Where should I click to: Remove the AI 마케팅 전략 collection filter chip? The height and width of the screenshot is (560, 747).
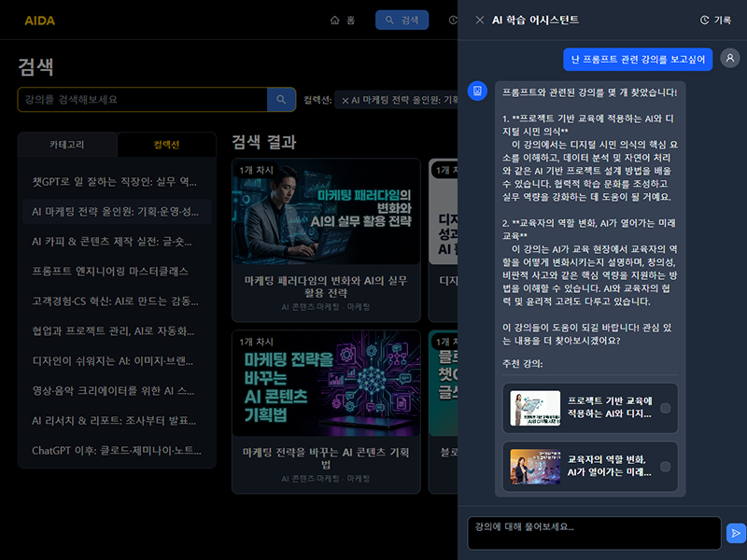345,101
